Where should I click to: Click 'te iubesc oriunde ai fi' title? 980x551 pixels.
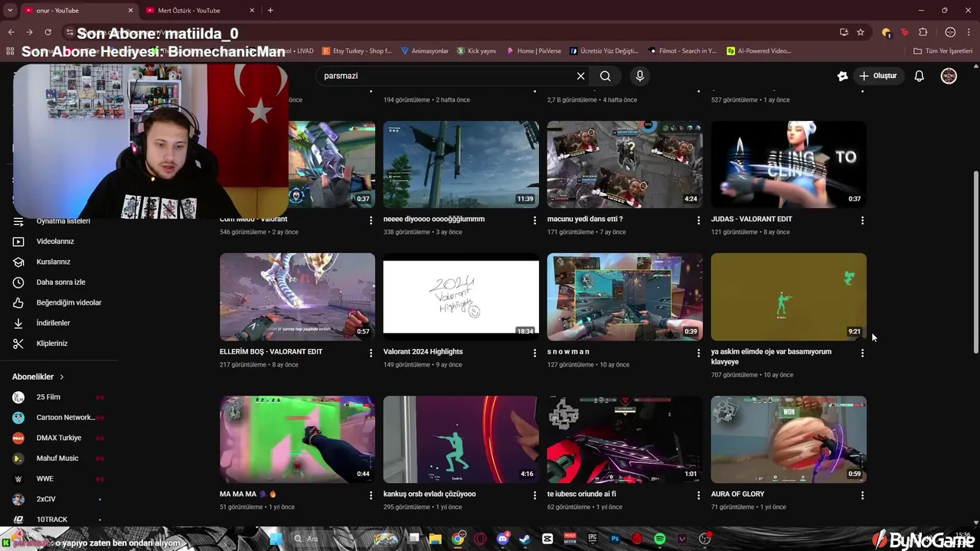[582, 494]
